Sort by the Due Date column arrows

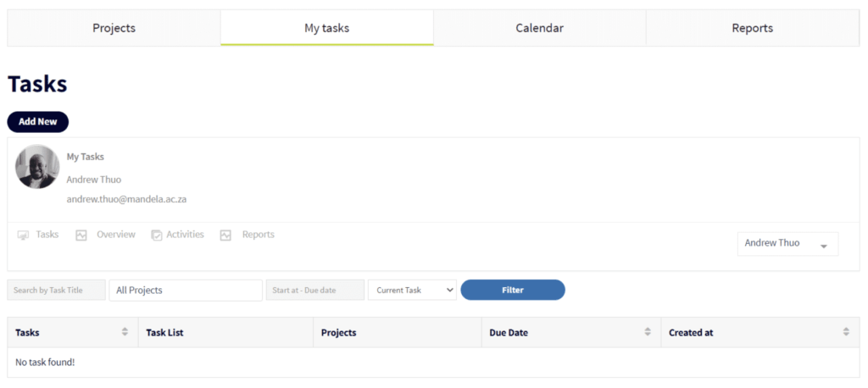pos(648,332)
